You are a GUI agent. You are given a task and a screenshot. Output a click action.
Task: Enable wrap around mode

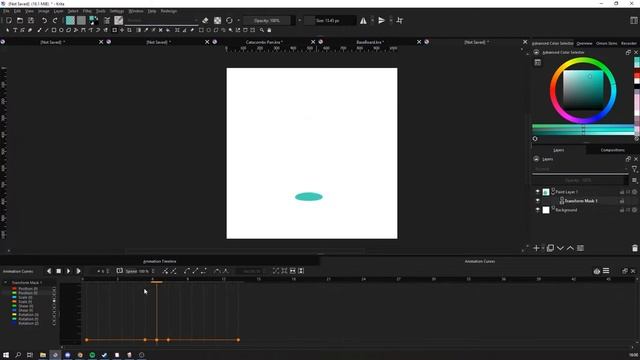coord(400,20)
